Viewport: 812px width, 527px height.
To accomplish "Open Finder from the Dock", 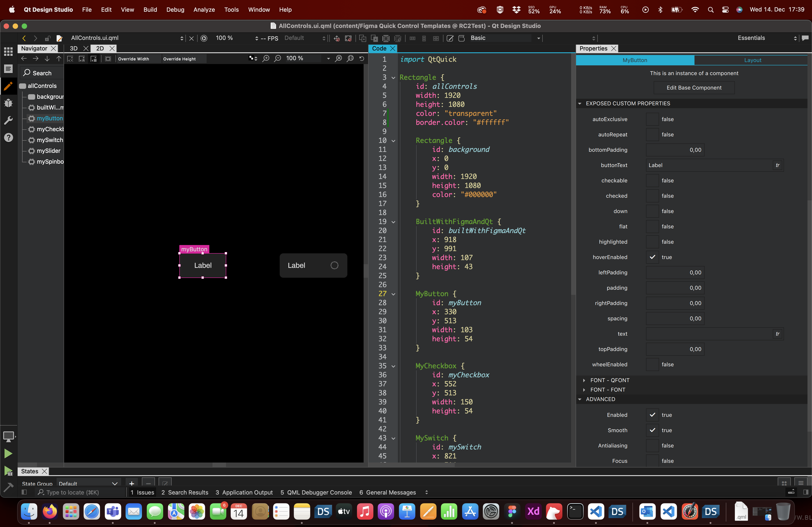I will click(x=29, y=511).
